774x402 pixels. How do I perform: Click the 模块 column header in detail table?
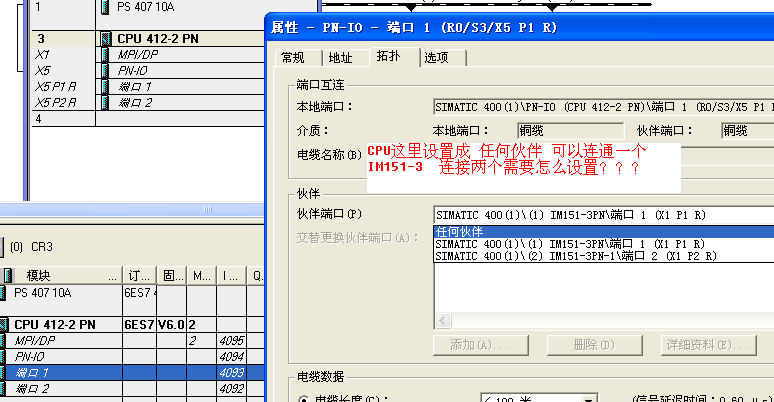pos(61,276)
